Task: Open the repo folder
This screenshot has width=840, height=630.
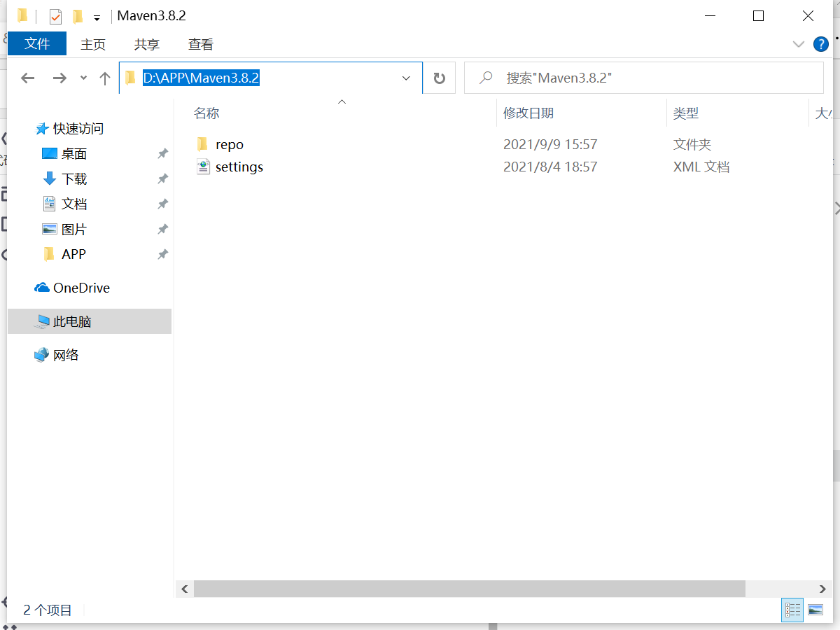Action: pos(230,144)
